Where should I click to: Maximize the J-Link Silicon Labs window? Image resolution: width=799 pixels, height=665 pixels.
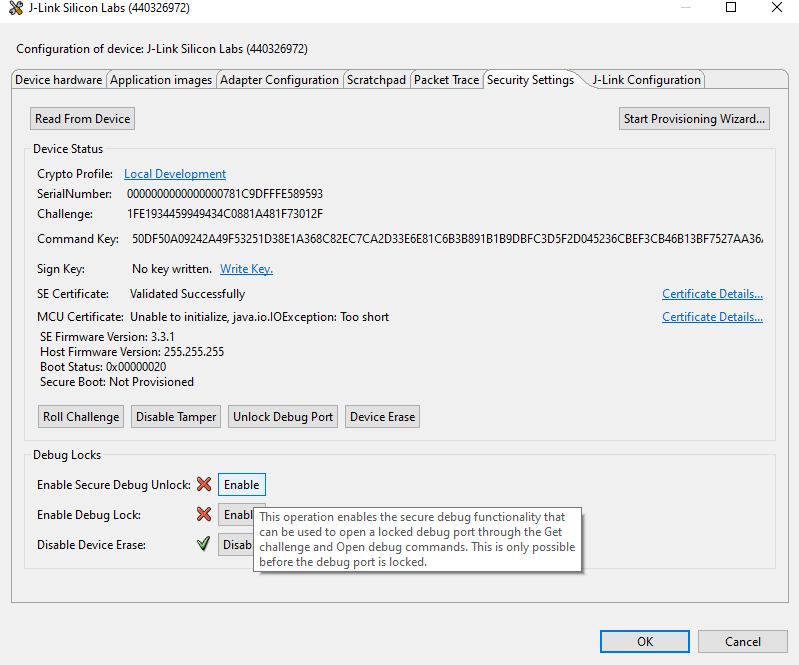(731, 7)
